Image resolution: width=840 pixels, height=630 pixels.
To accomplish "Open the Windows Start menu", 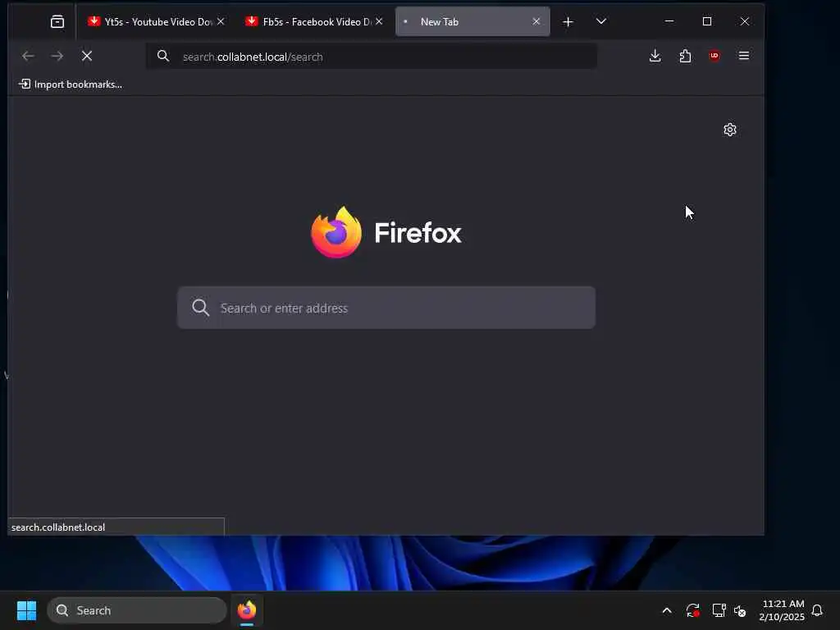I will tap(26, 610).
